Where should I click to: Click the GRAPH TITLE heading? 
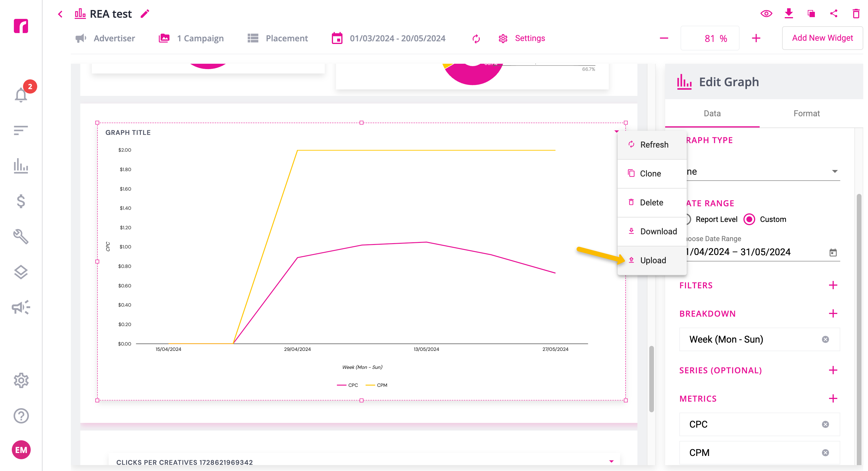tap(128, 133)
